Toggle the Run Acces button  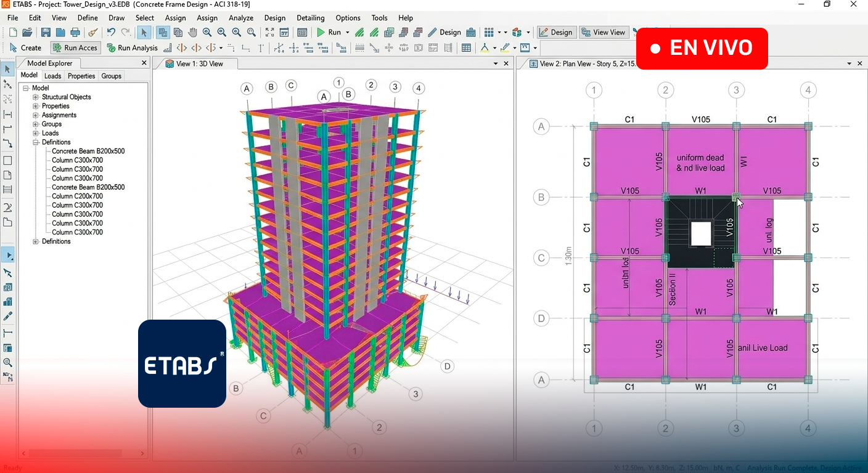point(75,48)
